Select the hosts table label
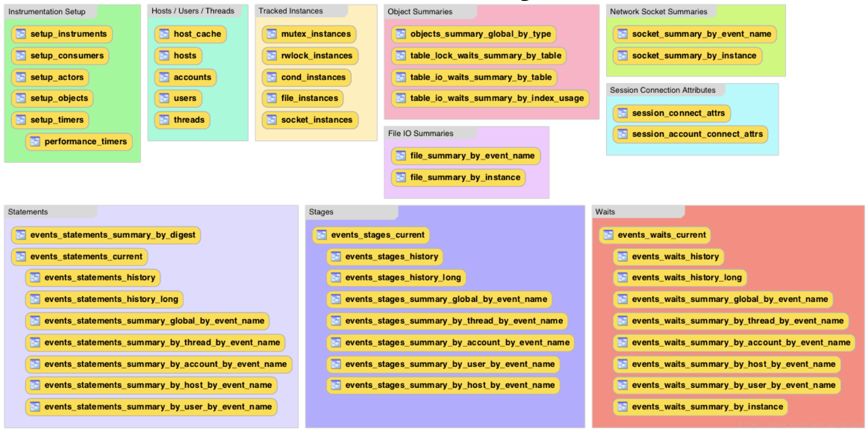 click(185, 55)
